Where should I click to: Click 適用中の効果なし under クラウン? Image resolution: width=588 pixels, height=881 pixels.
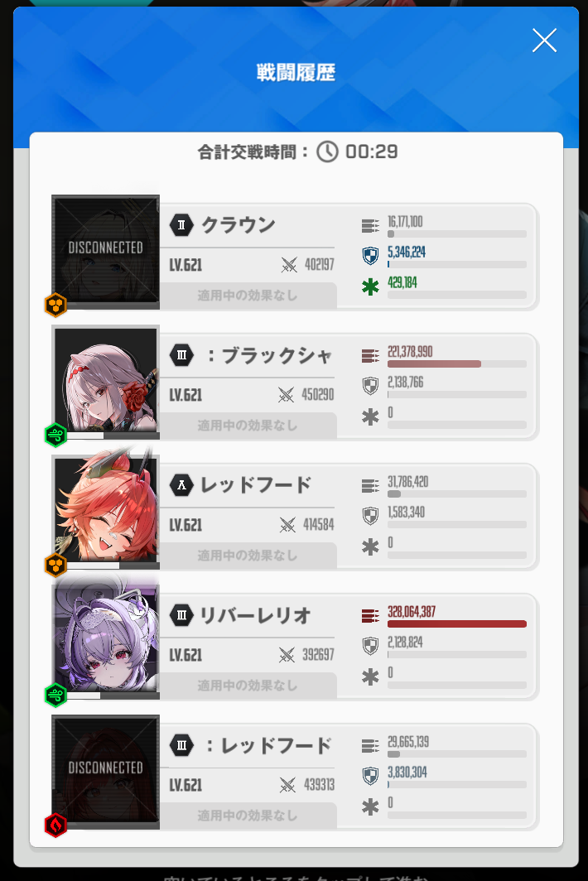click(x=248, y=295)
